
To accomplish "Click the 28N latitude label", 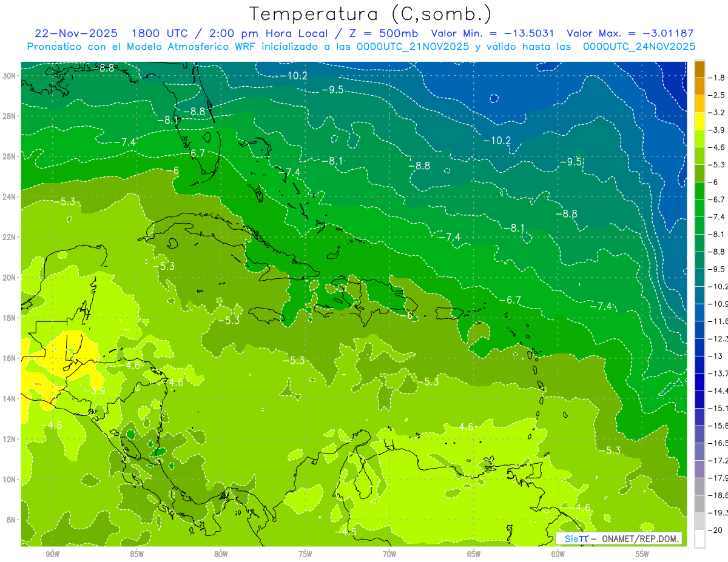I will 10,116.
